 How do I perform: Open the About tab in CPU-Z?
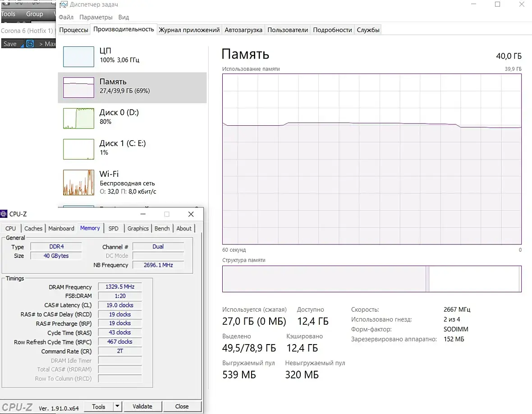[183, 228]
